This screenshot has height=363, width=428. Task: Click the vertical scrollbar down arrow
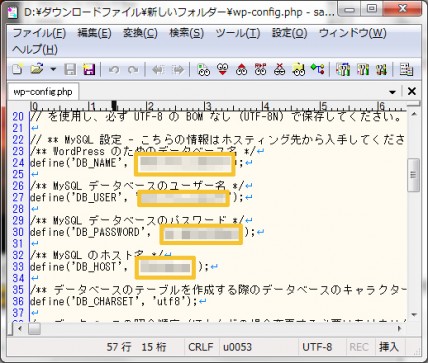click(x=414, y=315)
